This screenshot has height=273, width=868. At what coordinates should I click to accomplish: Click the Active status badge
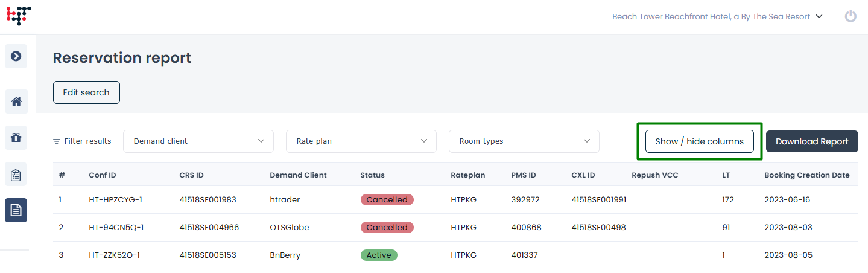(x=379, y=255)
